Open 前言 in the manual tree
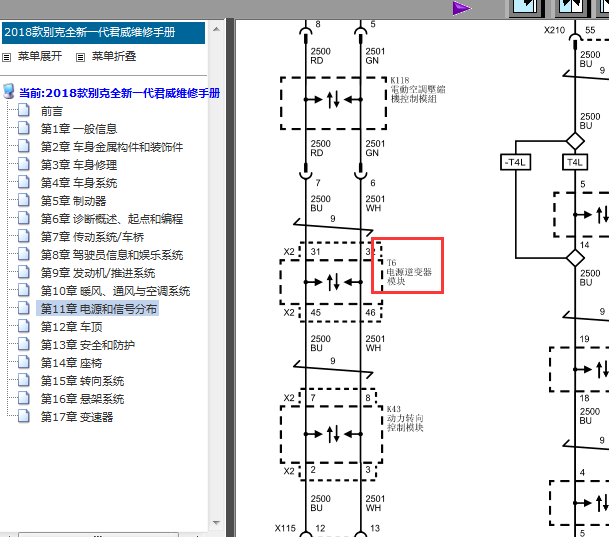The width and height of the screenshot is (609, 537). 52,111
